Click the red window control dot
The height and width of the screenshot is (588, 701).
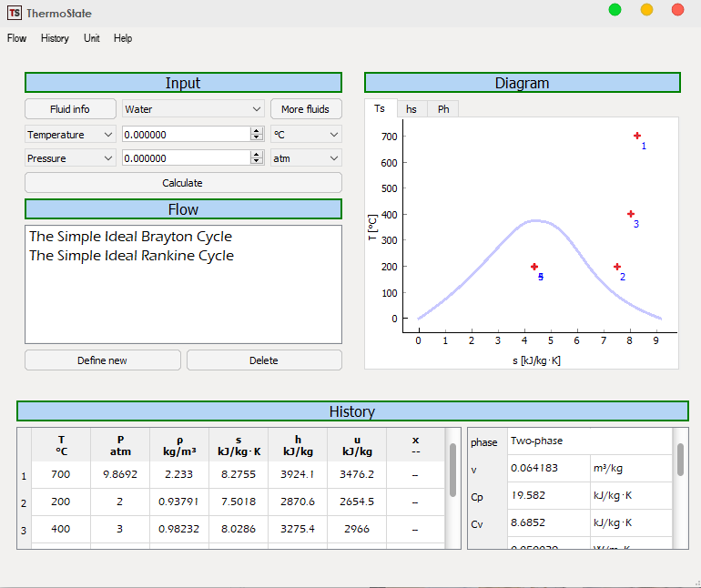pyautogui.click(x=677, y=10)
